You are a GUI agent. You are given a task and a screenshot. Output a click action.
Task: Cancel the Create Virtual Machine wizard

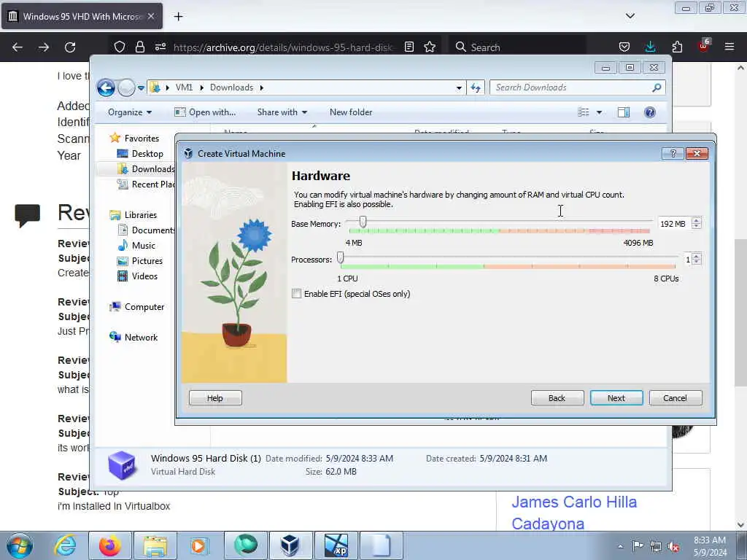pos(675,398)
